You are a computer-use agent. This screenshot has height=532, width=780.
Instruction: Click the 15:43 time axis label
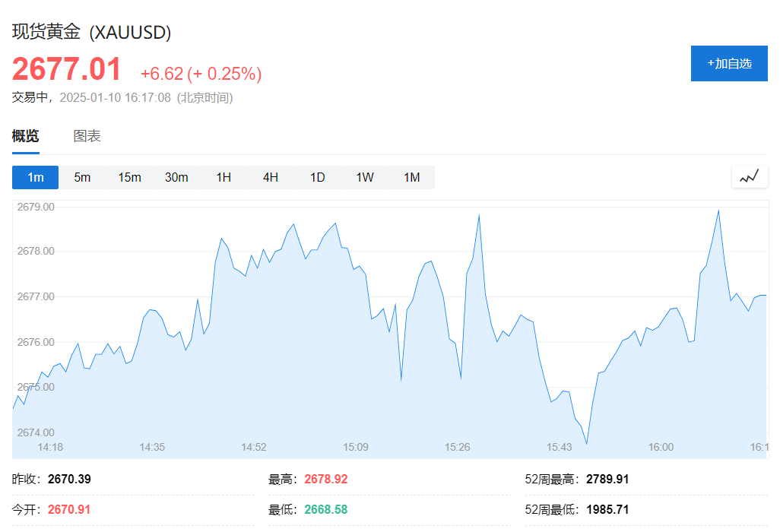(560, 447)
